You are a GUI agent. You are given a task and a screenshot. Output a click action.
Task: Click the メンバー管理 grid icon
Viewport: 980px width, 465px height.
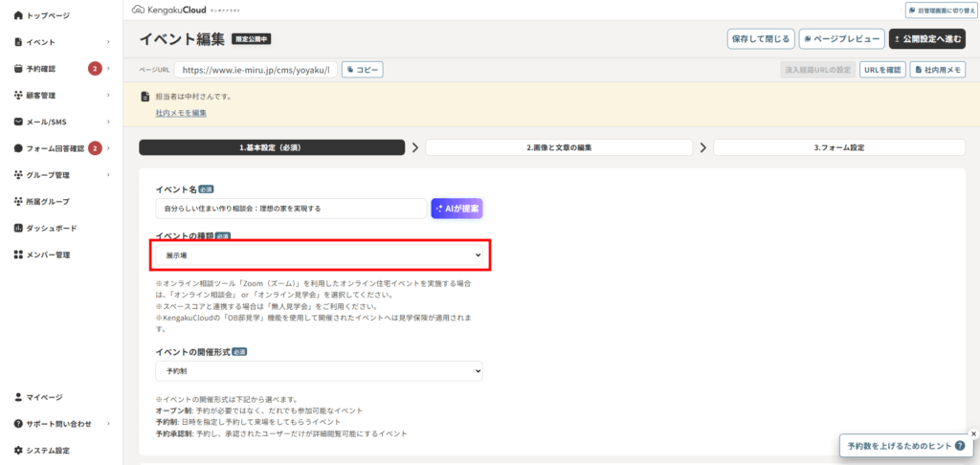point(18,255)
